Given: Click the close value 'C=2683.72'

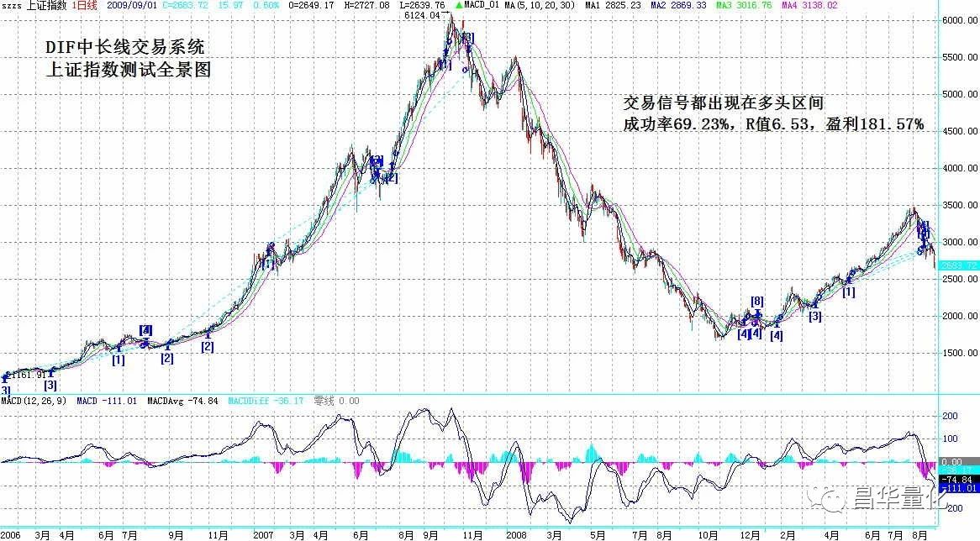Looking at the screenshot, I should click(186, 5).
